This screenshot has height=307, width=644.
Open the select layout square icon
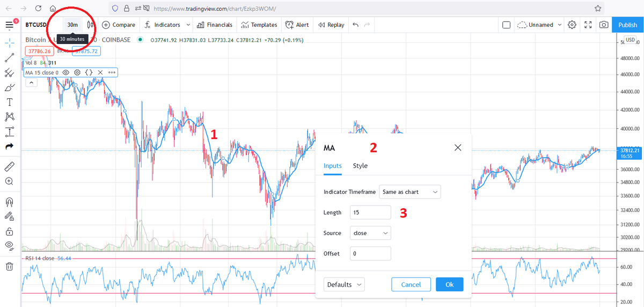[x=506, y=25]
